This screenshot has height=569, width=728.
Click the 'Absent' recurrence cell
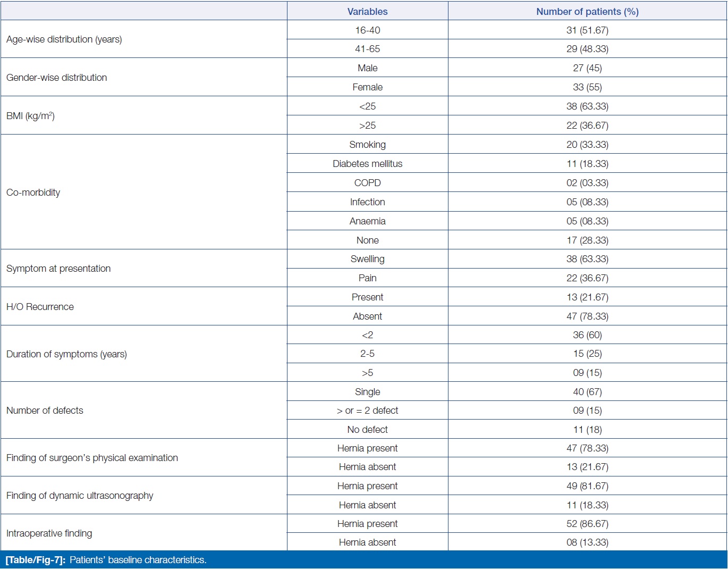(x=367, y=316)
